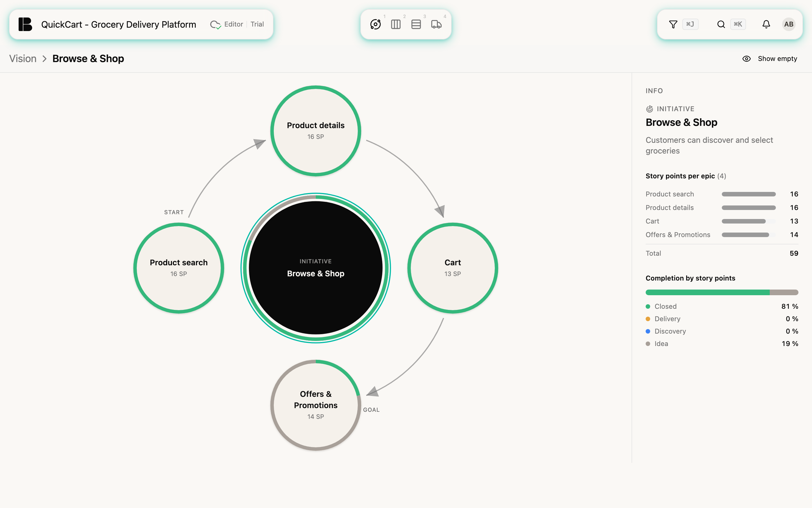Toggle Show empty eye icon
The width and height of the screenshot is (812, 508).
pos(746,59)
